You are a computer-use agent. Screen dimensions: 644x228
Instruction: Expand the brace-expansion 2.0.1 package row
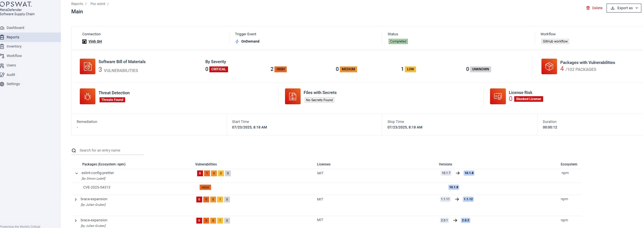click(76, 220)
